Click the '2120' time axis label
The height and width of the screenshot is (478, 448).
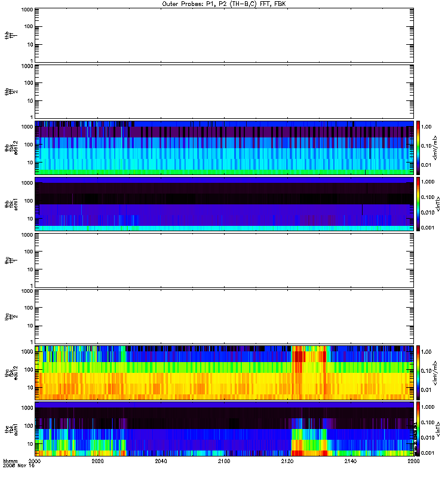point(287,461)
